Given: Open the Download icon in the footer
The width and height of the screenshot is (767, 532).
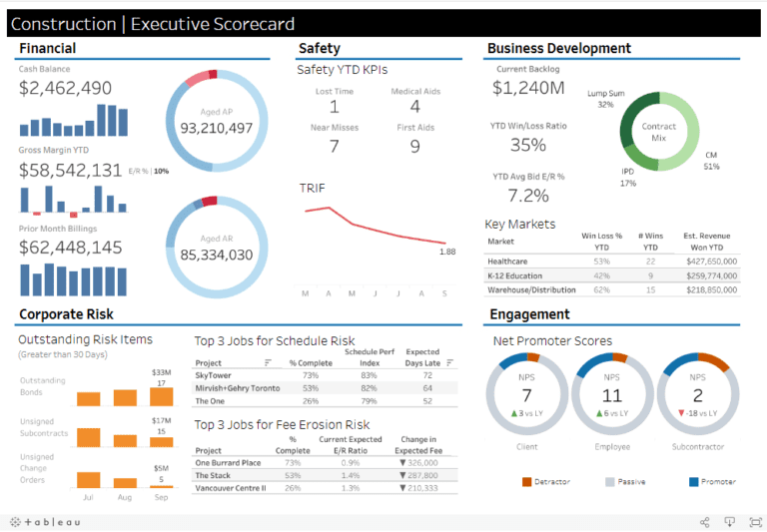Looking at the screenshot, I should [x=729, y=522].
